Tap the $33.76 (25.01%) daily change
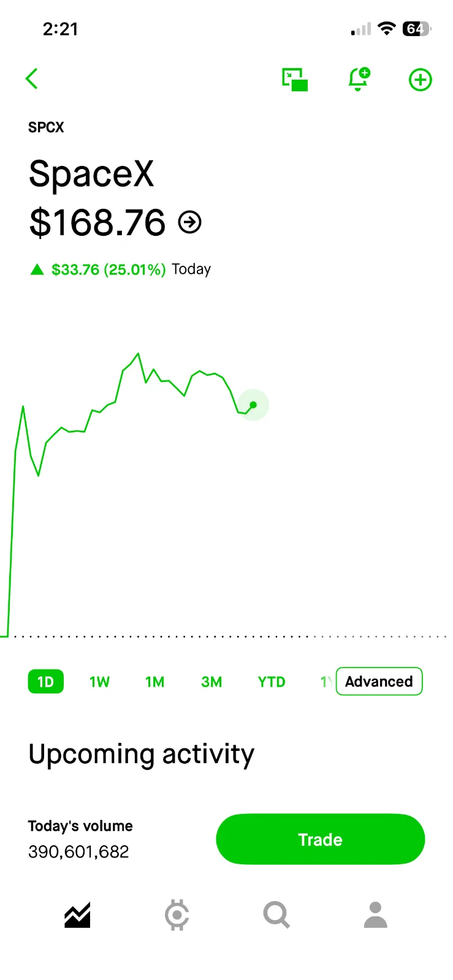Screen dimensions: 453x980 tap(108, 269)
